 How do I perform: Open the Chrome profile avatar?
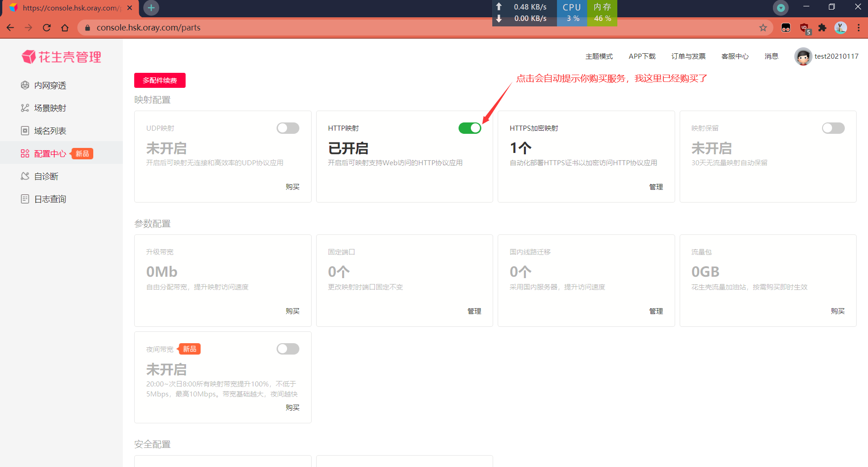tap(840, 28)
